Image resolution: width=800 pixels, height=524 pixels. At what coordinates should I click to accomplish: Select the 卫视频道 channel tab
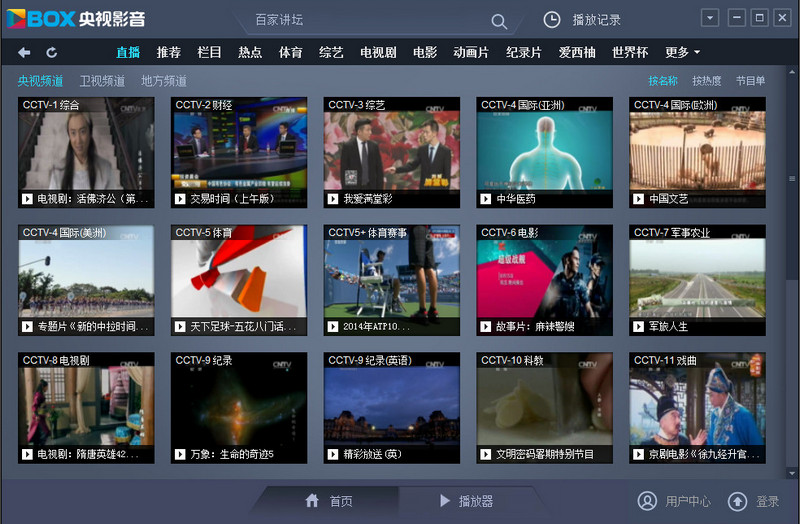click(102, 81)
